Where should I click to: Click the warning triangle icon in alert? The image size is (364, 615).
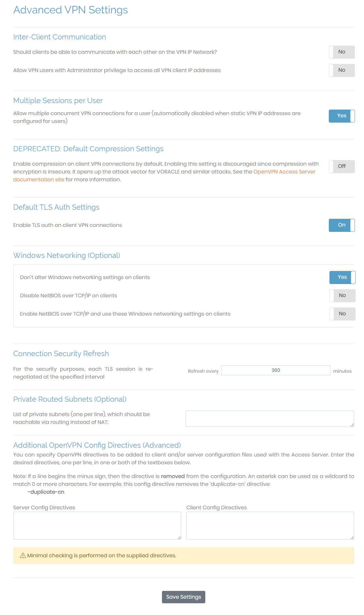coord(23,556)
